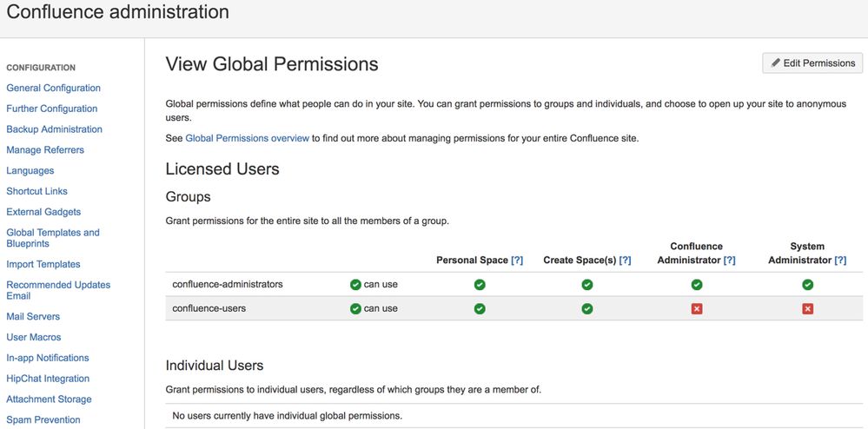Open help [?] next to Personal Space
This screenshot has width=868, height=429.
(517, 261)
